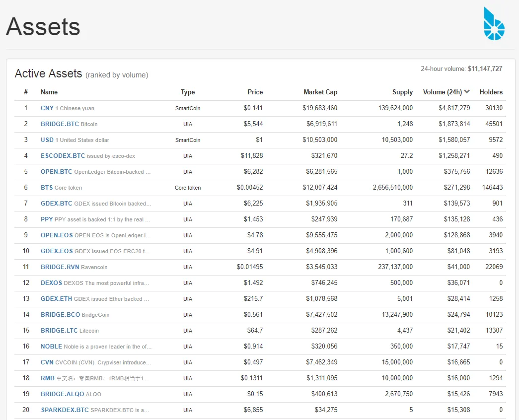Image resolution: width=519 pixels, height=420 pixels.
Task: Select CNY market cap $19,683,460
Action: click(x=320, y=108)
